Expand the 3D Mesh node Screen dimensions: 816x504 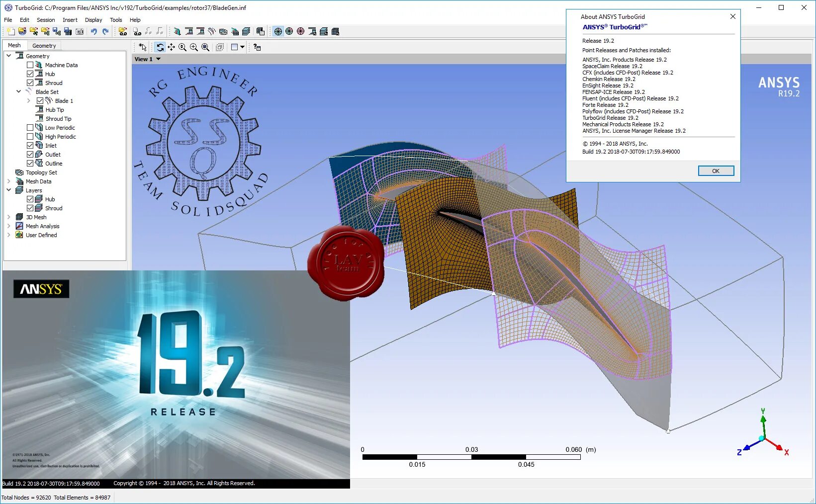point(9,217)
